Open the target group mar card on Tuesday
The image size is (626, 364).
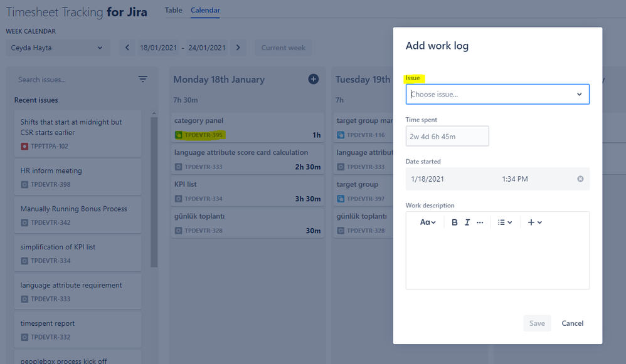363,128
